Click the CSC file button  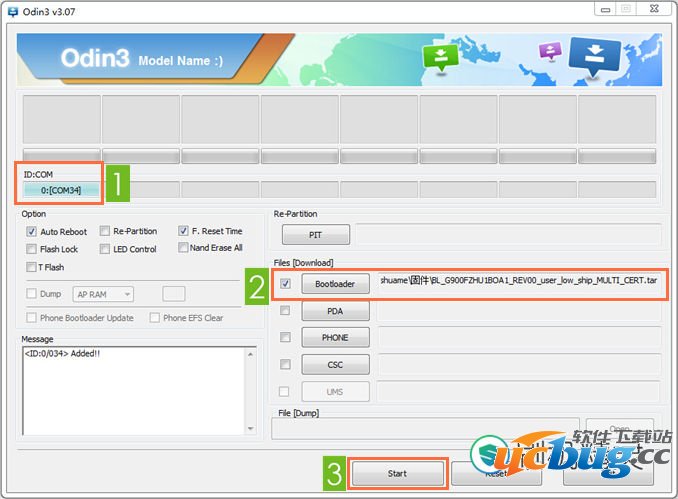[x=335, y=365]
